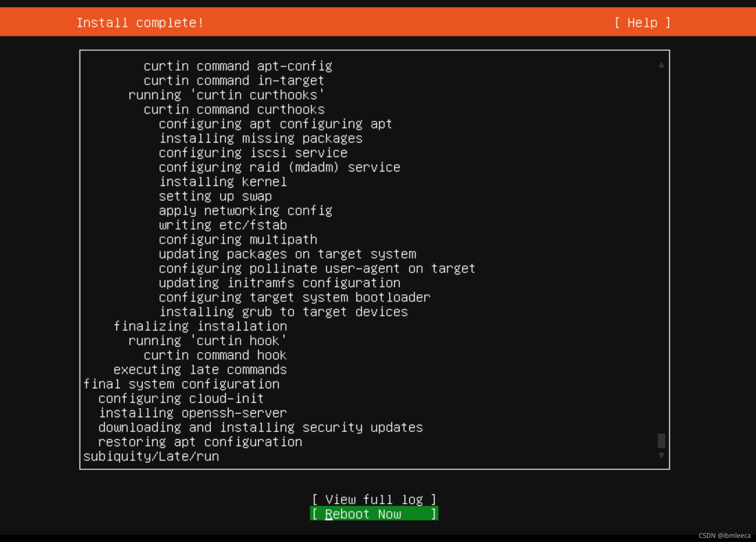This screenshot has width=756, height=542.
Task: Open the Help menu in header
Action: (x=642, y=23)
